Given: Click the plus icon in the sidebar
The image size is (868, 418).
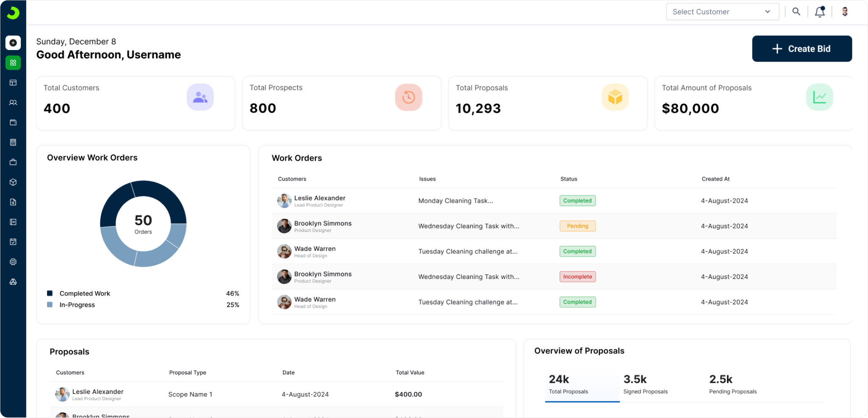Looking at the screenshot, I should click(13, 43).
